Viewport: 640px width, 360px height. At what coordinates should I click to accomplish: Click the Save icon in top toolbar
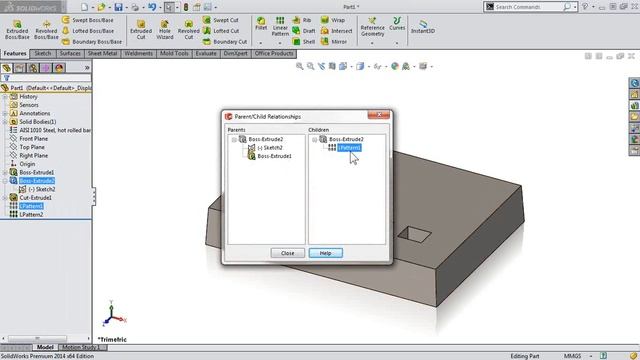coord(118,7)
